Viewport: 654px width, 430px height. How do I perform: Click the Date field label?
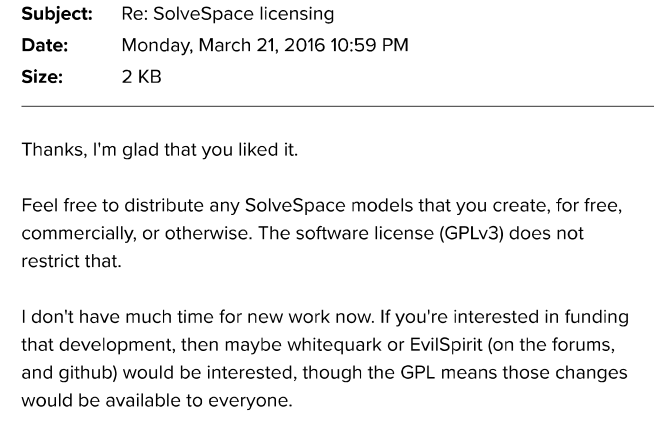pos(43,46)
